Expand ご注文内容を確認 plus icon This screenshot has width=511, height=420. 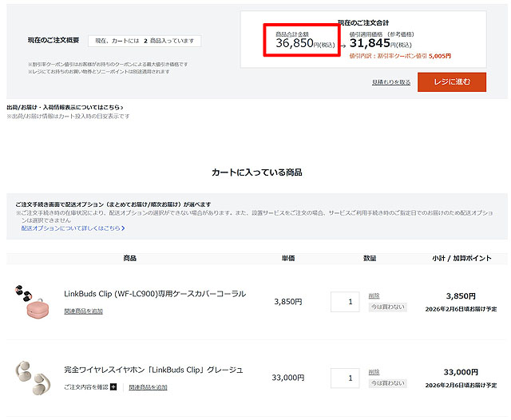click(x=113, y=387)
